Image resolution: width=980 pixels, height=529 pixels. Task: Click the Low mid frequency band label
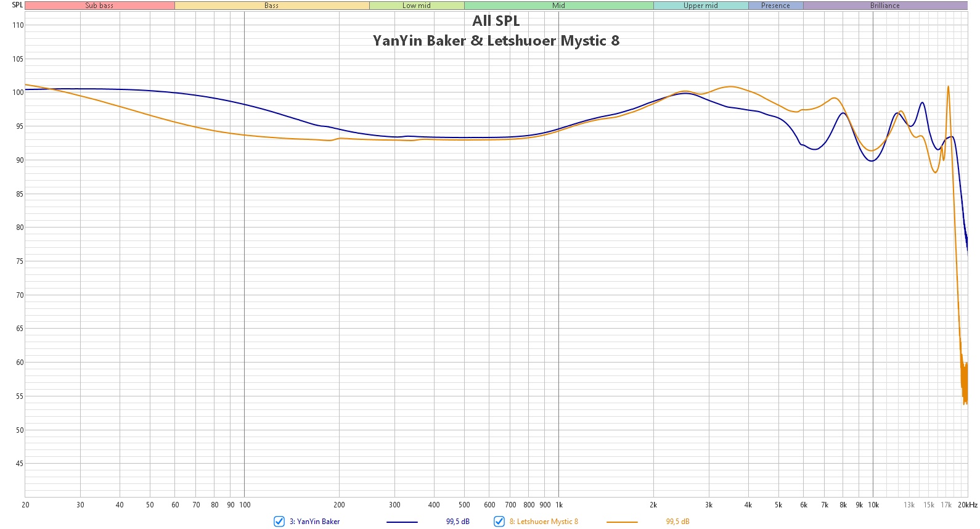417,6
